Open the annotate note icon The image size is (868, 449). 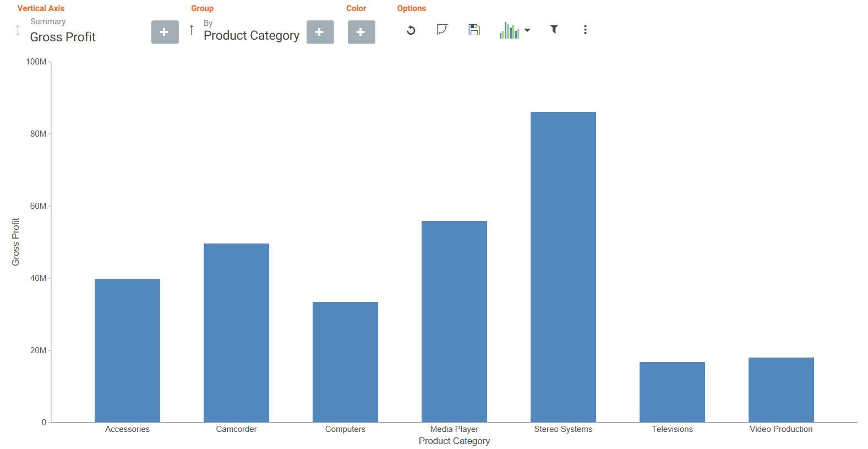pos(442,30)
